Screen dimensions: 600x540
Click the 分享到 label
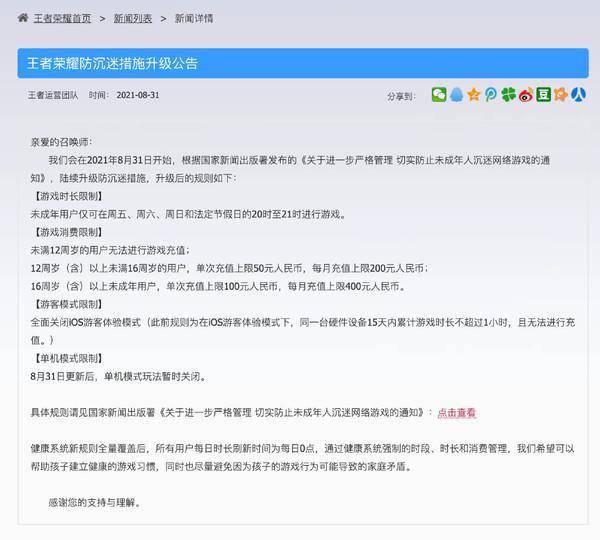(x=401, y=96)
